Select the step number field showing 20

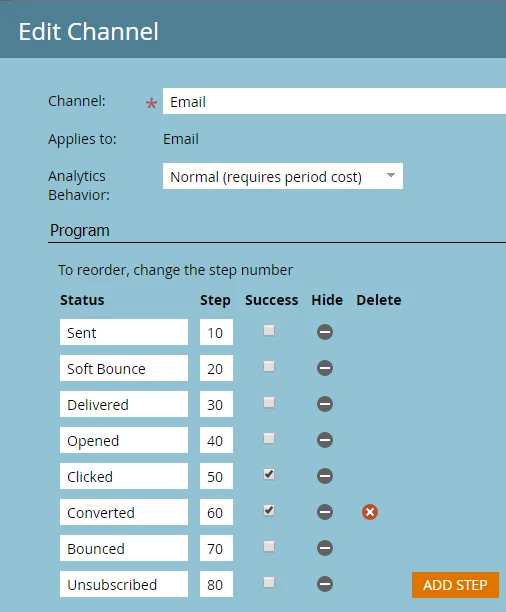[x=216, y=368]
